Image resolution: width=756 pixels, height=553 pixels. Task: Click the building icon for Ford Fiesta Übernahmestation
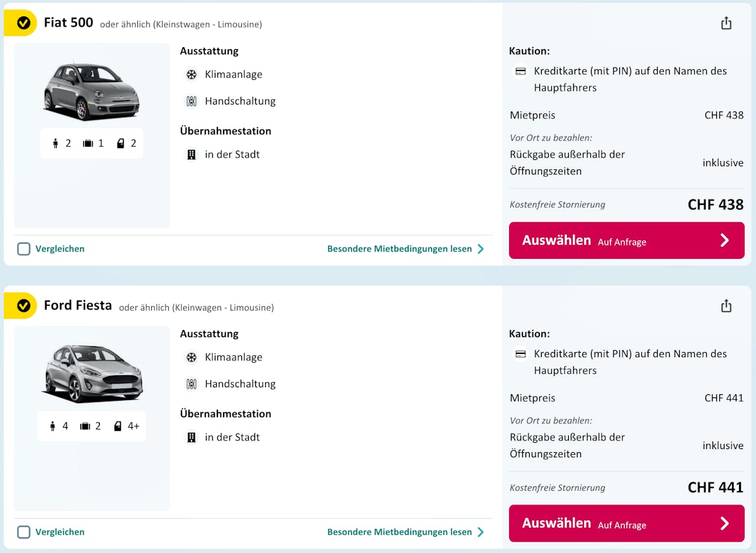pos(192,437)
